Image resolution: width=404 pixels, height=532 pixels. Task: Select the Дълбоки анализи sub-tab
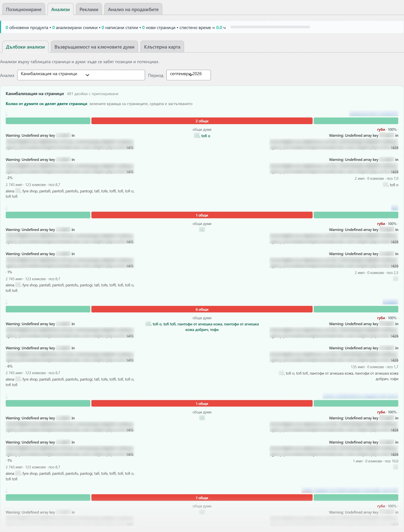(25, 47)
